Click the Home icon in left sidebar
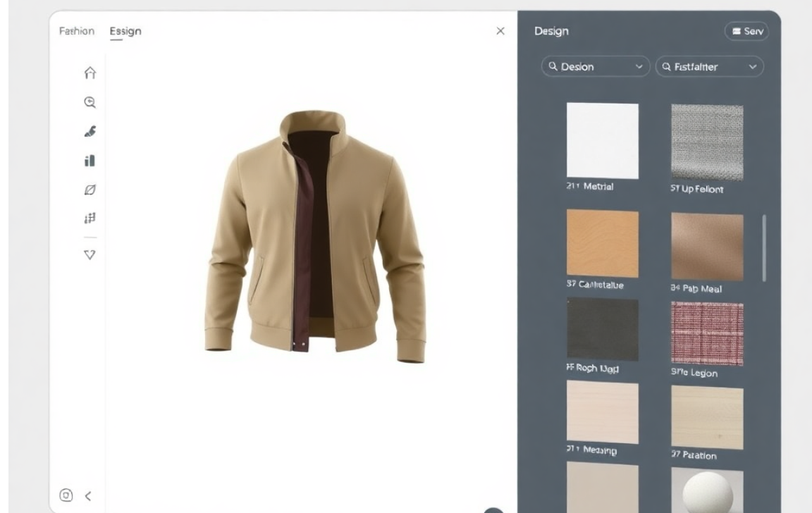This screenshot has height=513, width=812. (x=90, y=73)
